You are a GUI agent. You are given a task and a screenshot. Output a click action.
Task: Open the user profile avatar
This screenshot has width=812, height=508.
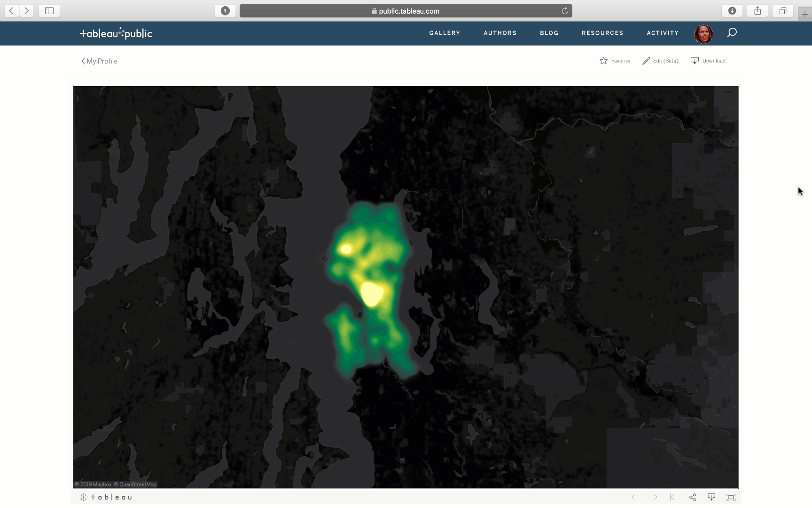click(x=703, y=34)
